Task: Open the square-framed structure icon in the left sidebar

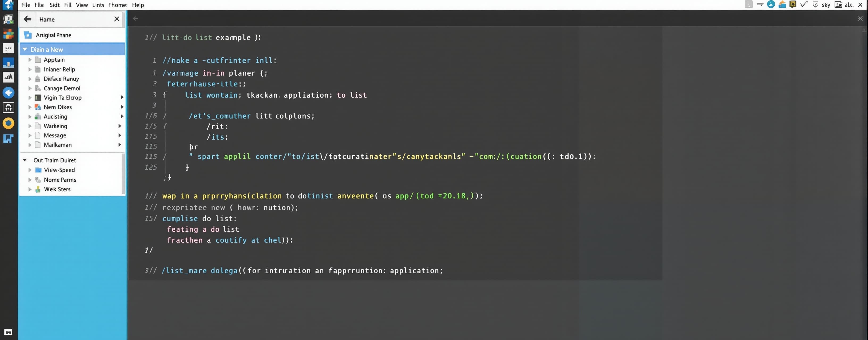Action: (x=8, y=108)
